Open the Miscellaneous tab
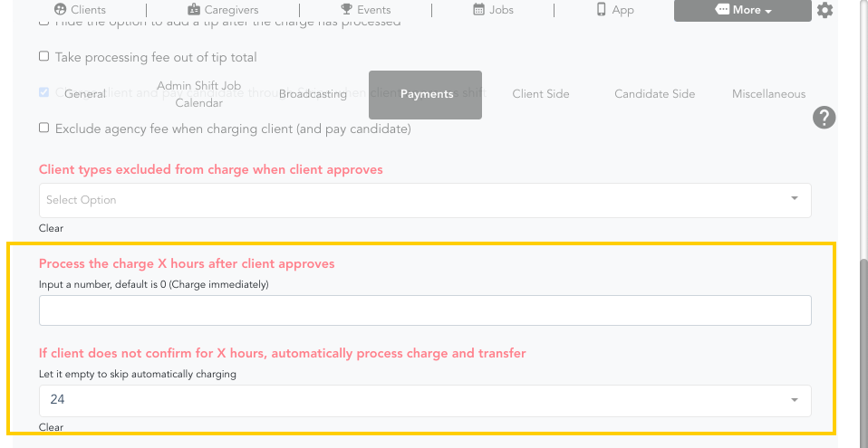The image size is (868, 448). [768, 94]
